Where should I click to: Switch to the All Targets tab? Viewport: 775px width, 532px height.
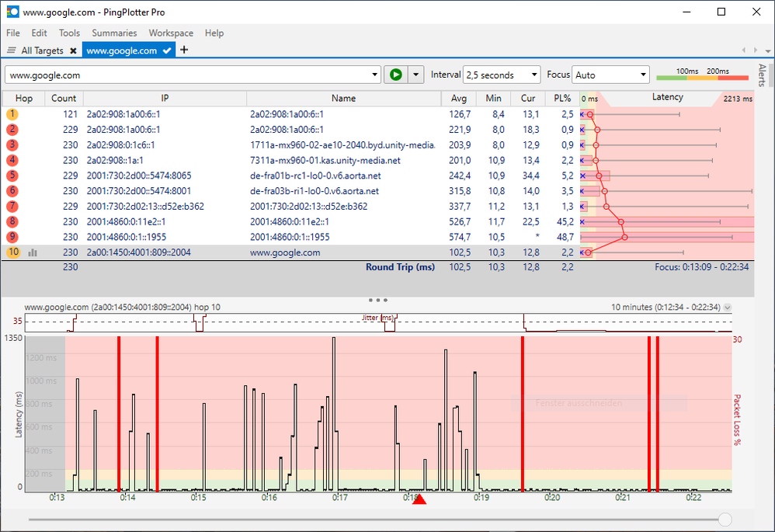click(x=44, y=50)
